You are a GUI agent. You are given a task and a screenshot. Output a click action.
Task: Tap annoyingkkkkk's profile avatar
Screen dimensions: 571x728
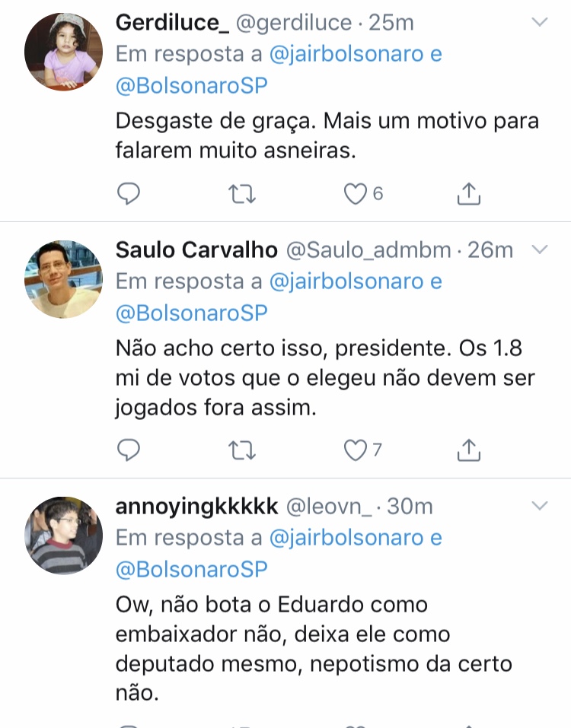63,536
